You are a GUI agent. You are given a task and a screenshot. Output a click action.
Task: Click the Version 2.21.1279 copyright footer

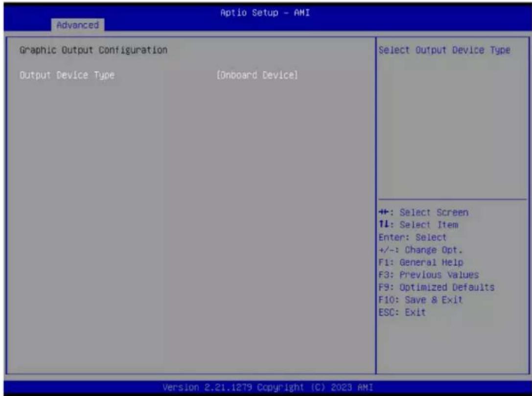(x=268, y=387)
